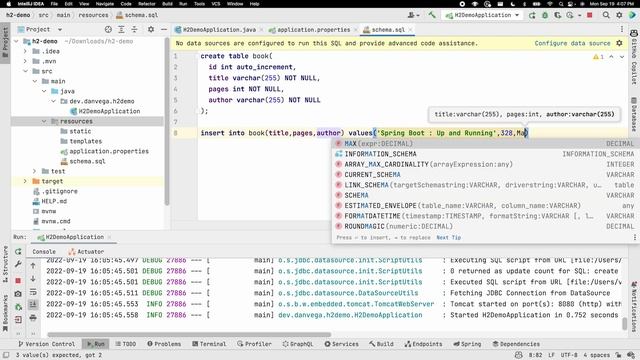The image size is (640, 360).
Task: Open data source banner settings gear
Action: pos(619,43)
